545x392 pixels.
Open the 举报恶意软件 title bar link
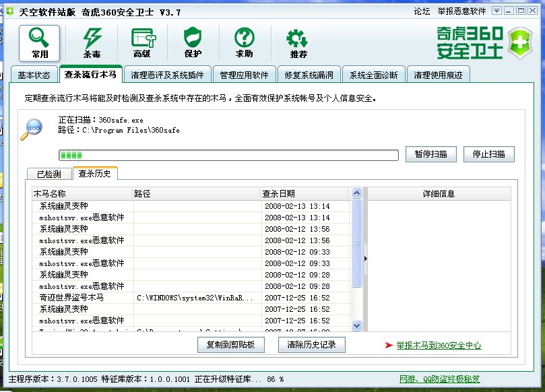pyautogui.click(x=461, y=11)
